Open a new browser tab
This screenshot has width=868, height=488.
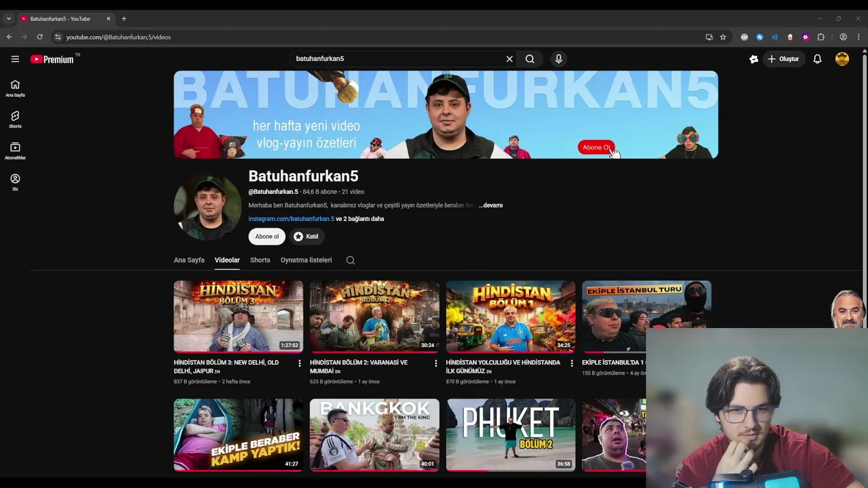(124, 19)
